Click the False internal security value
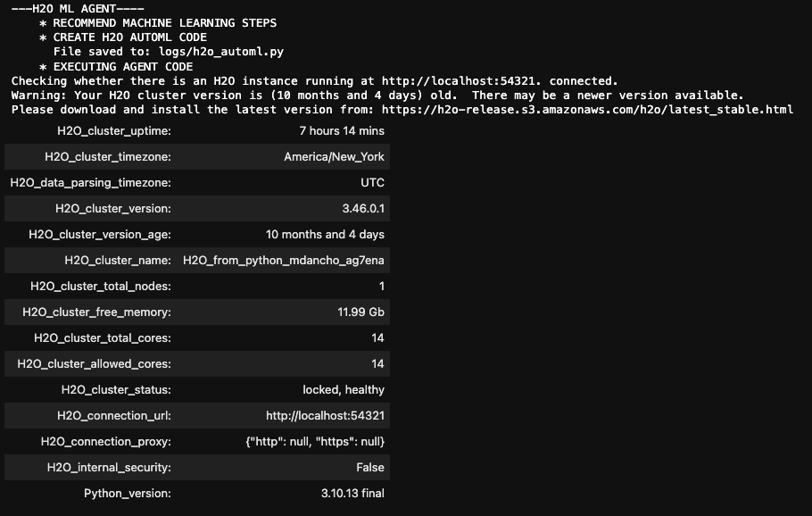The height and width of the screenshot is (516, 812). (x=370, y=468)
